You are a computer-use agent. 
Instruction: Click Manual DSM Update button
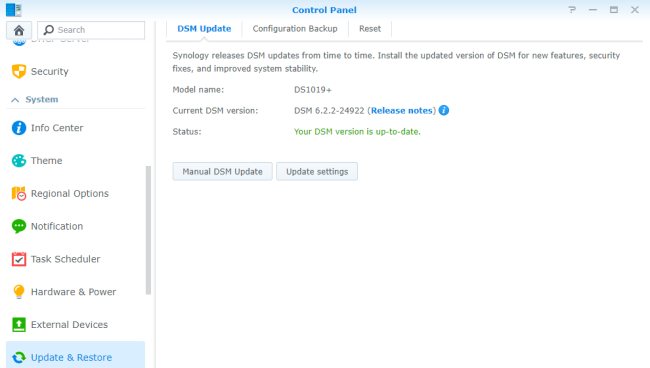[x=223, y=172]
